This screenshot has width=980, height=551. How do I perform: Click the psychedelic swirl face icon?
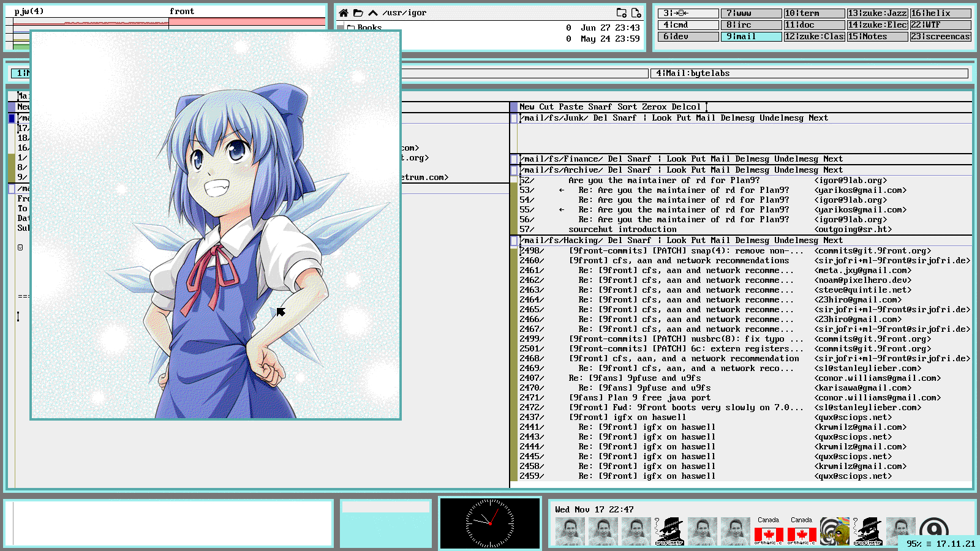tap(834, 531)
